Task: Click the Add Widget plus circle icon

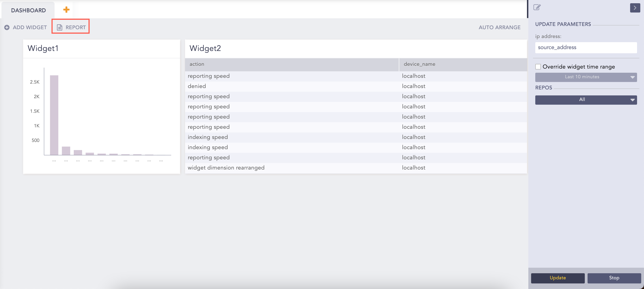Action: point(7,28)
